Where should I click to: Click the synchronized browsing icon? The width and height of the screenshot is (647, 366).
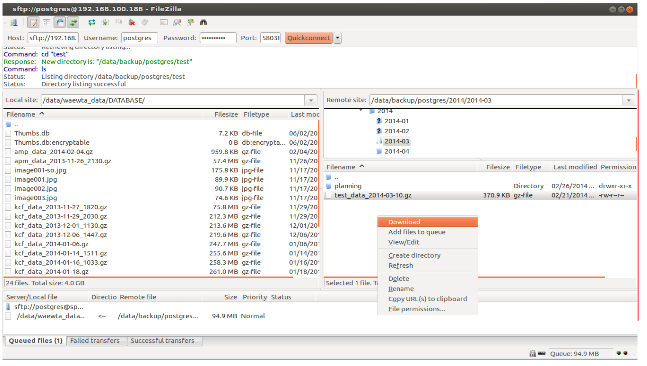[x=190, y=23]
